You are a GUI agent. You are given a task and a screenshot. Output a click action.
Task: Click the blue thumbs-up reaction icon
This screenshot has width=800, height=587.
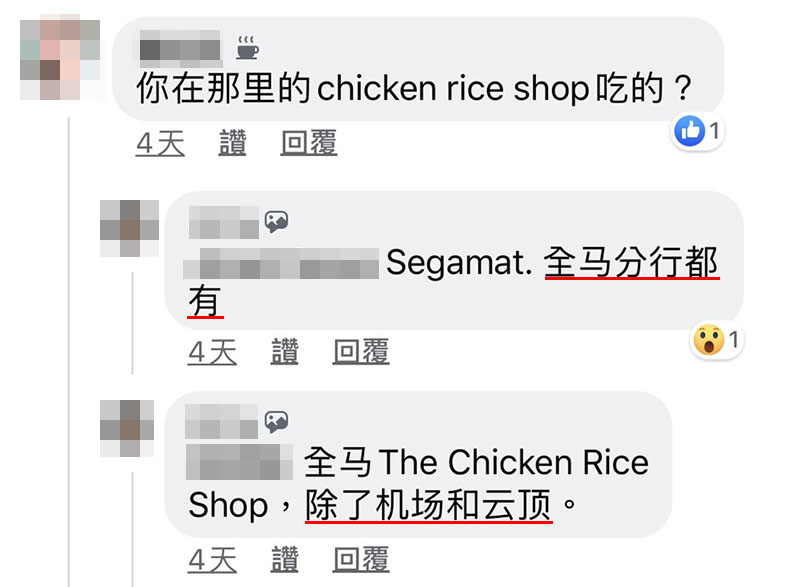point(689,131)
